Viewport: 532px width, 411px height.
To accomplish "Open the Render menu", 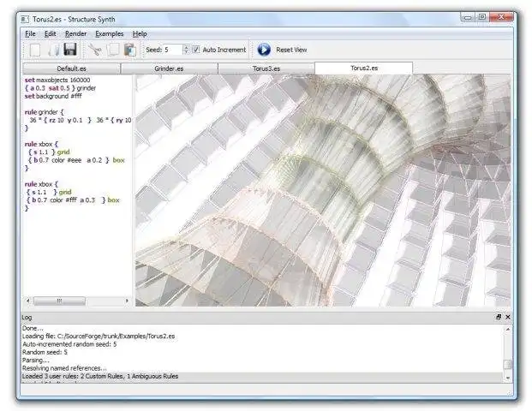I will (x=75, y=33).
